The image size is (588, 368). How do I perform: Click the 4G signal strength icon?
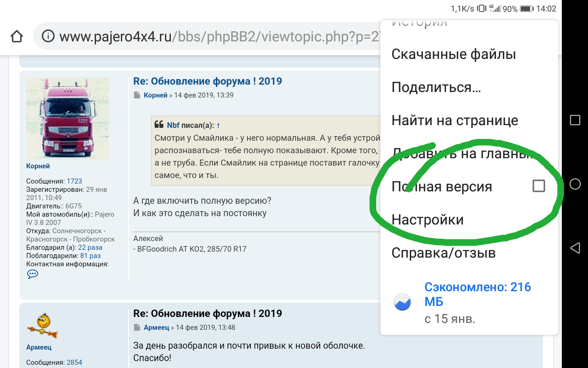coord(495,9)
